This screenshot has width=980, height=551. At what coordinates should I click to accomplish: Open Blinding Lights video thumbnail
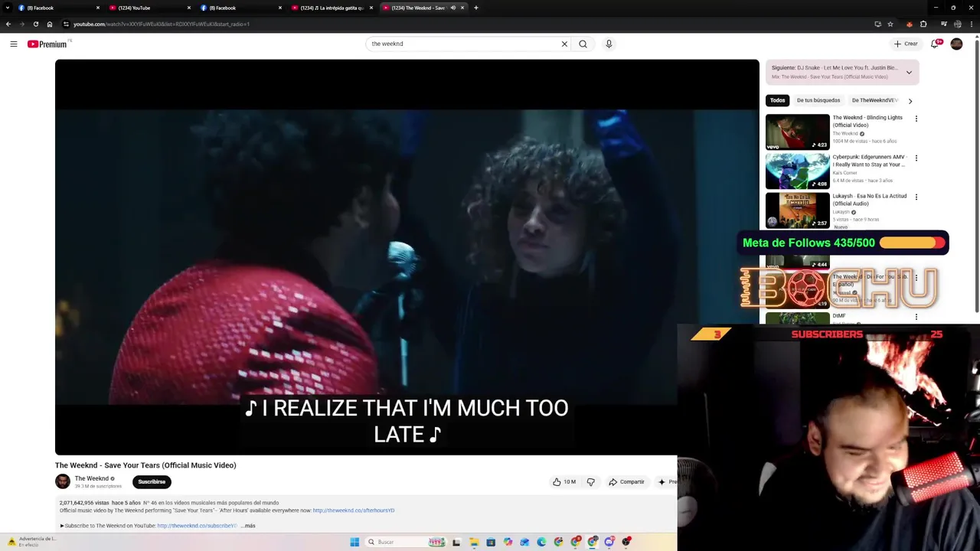pyautogui.click(x=797, y=132)
